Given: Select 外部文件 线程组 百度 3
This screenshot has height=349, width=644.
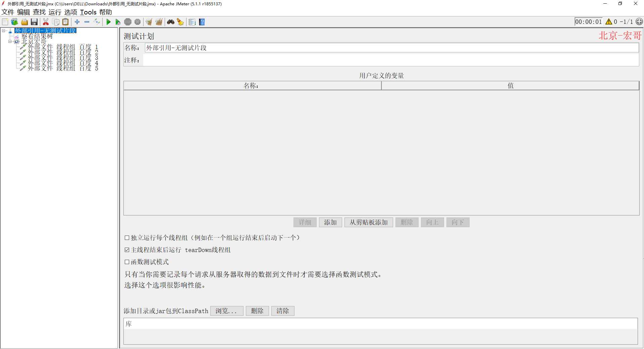Looking at the screenshot, I should tap(63, 58).
